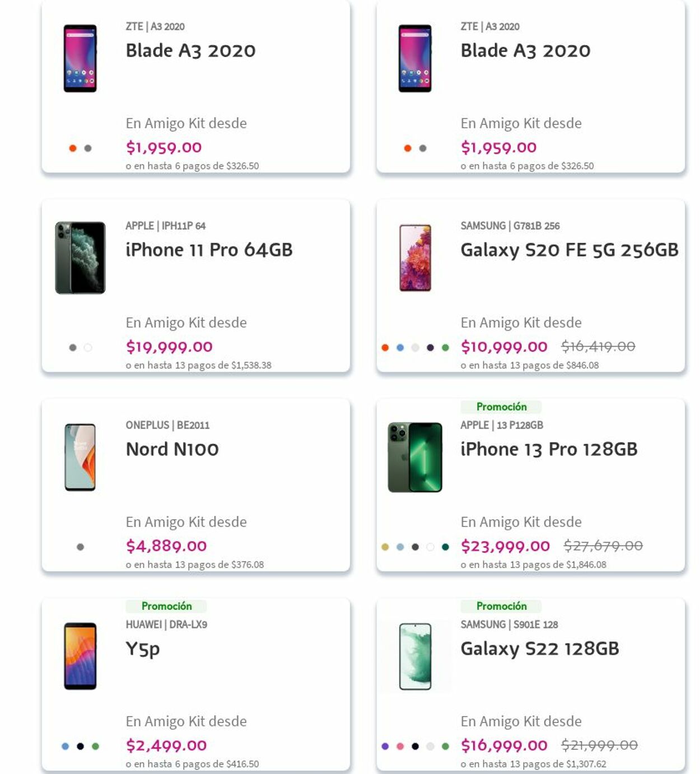This screenshot has width=700, height=774.
Task: Click the iPhone 11 Pro product image
Action: [x=80, y=258]
